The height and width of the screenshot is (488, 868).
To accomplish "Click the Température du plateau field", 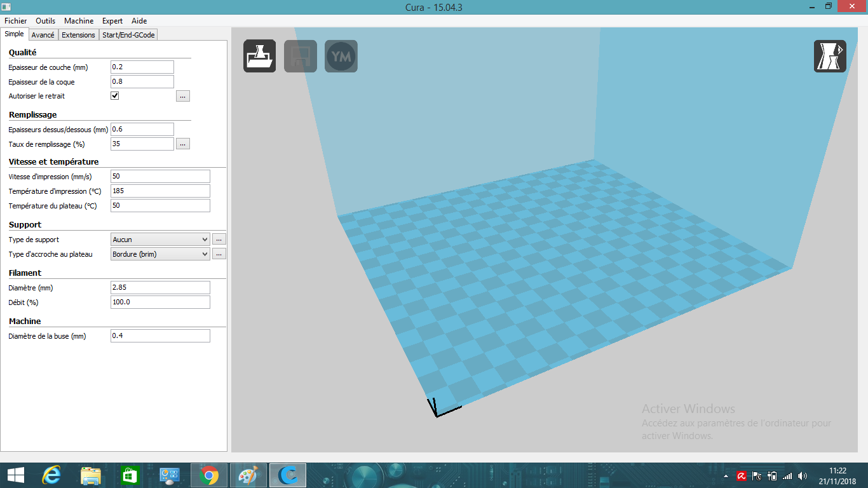I will pyautogui.click(x=160, y=206).
